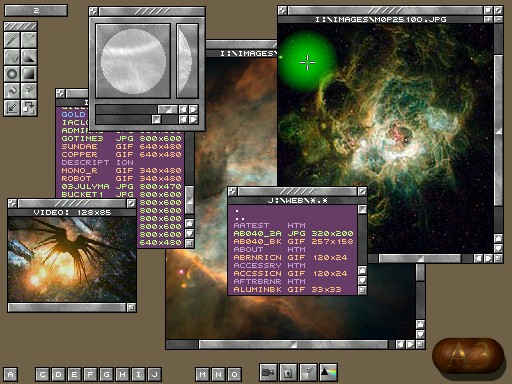Screen dimensions: 512x384
Task: Select the shaded circle tool
Action: (x=12, y=74)
